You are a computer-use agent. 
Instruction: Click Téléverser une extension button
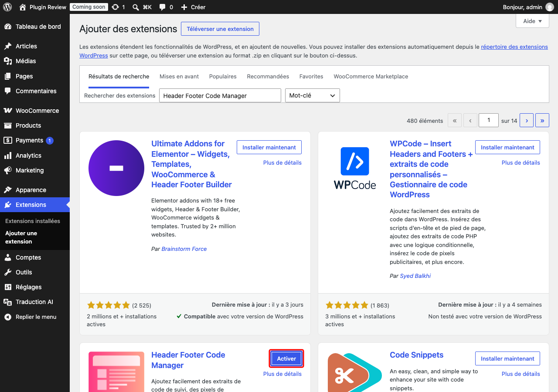pyautogui.click(x=220, y=29)
